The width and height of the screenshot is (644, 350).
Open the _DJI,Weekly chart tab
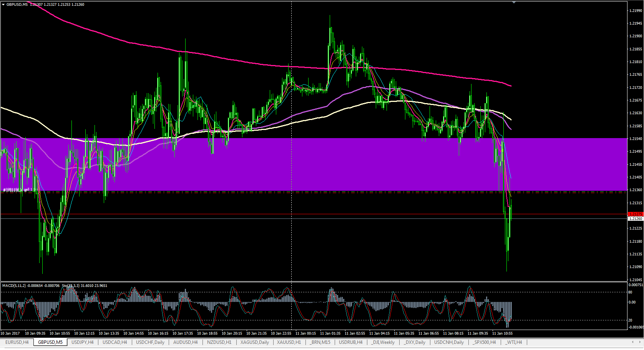point(383,342)
